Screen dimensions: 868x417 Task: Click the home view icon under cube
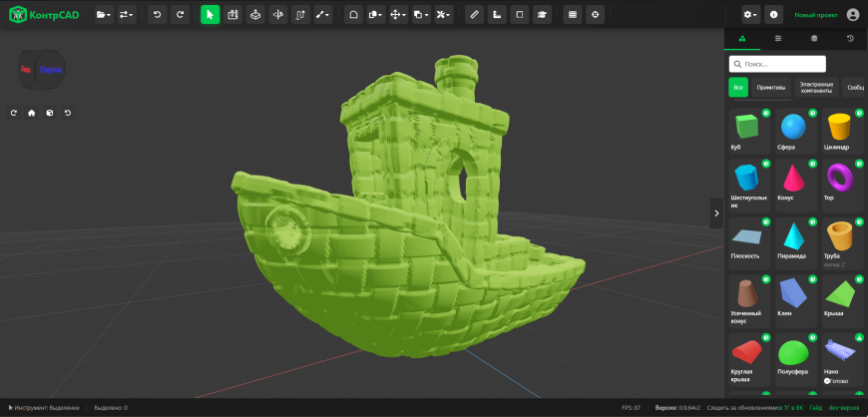32,113
